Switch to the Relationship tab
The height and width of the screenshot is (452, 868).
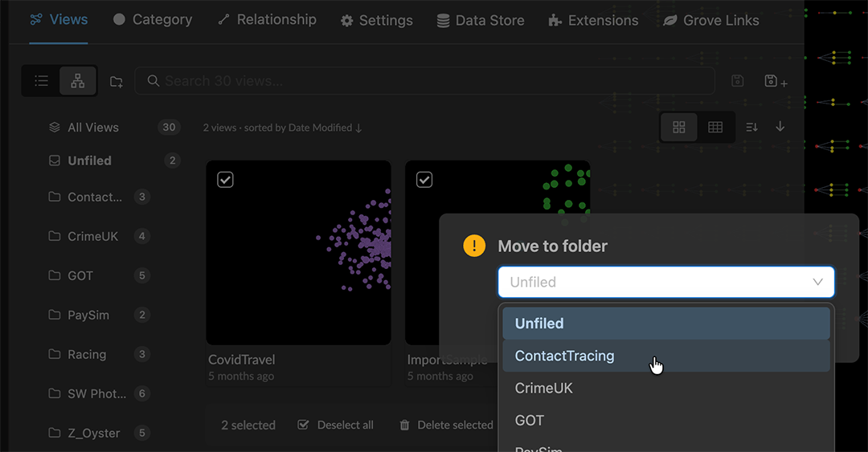pos(267,20)
